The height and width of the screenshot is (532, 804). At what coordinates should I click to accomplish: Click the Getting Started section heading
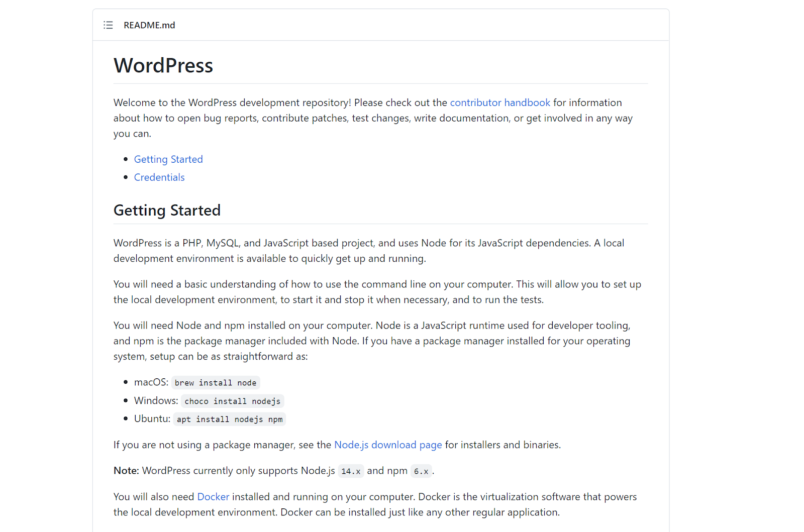(167, 210)
